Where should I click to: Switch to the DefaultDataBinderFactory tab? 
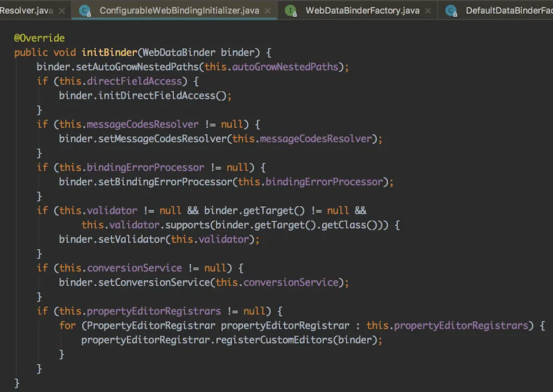click(509, 11)
